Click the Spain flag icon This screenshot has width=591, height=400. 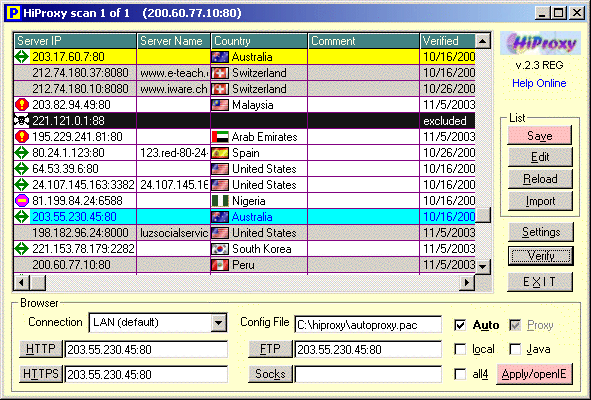click(x=220, y=153)
